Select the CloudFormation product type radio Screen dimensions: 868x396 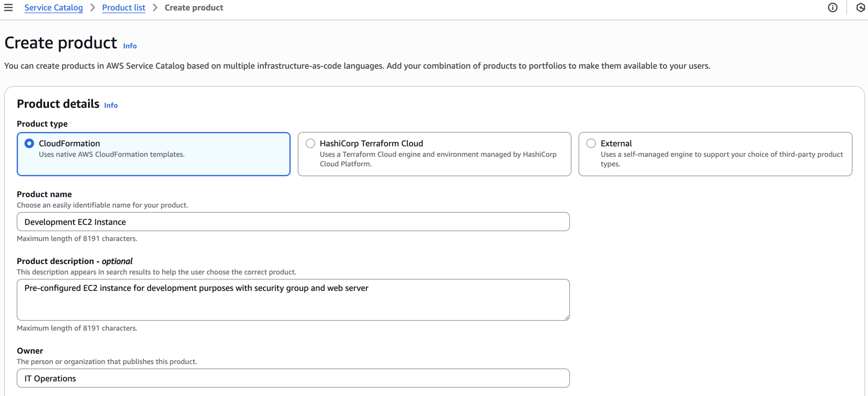(30, 143)
